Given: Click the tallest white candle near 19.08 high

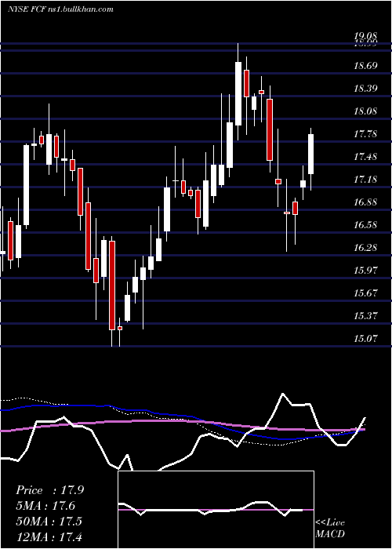Looking at the screenshot, I should [x=238, y=93].
